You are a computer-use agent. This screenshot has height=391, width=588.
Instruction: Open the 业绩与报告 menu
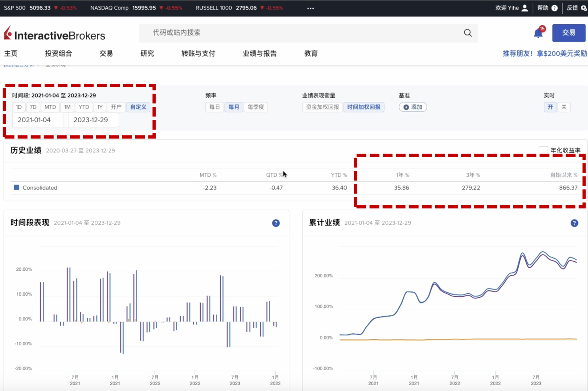pyautogui.click(x=260, y=53)
